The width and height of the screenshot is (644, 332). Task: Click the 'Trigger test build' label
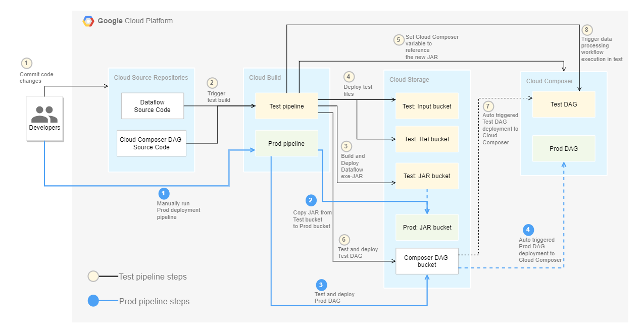click(x=219, y=97)
